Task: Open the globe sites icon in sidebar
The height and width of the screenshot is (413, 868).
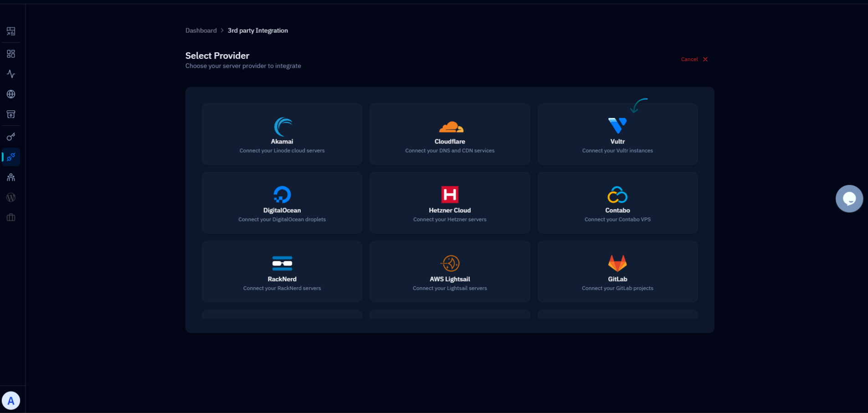Action: pyautogui.click(x=11, y=94)
